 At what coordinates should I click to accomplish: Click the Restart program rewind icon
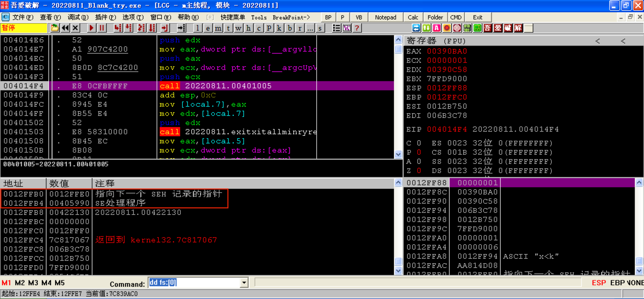coord(65,28)
